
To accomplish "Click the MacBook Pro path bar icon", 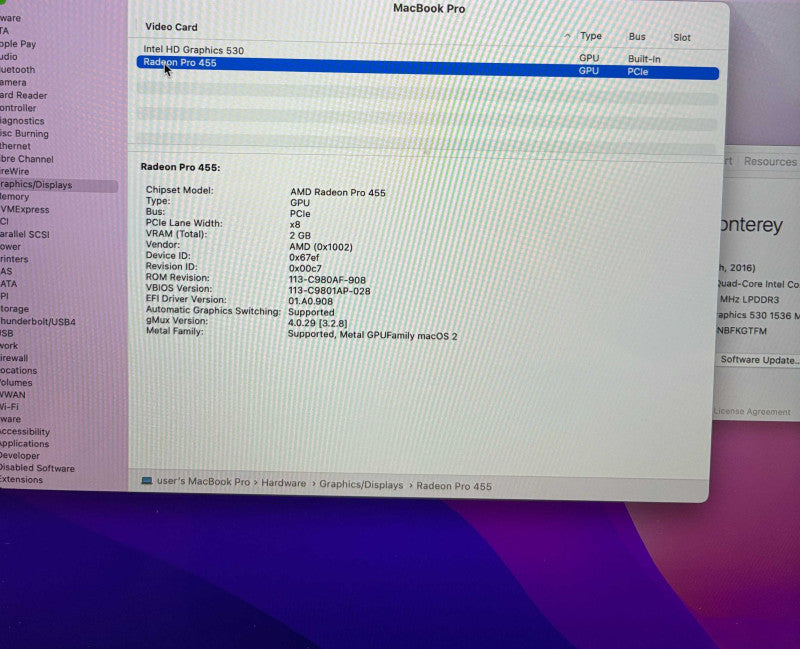I will (x=146, y=481).
